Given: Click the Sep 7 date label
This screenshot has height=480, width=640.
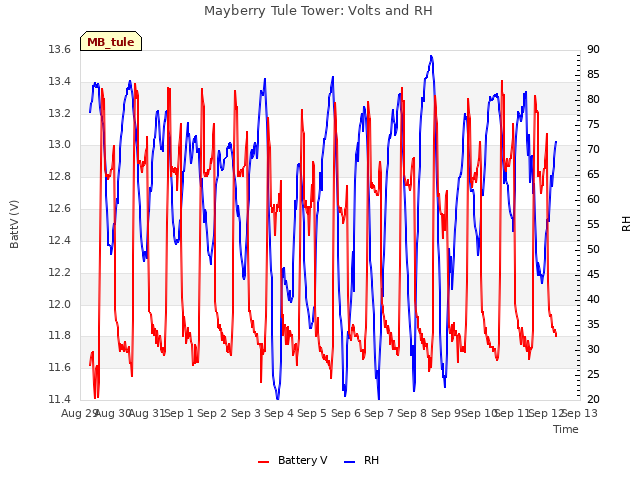Looking at the screenshot, I should click(379, 413).
